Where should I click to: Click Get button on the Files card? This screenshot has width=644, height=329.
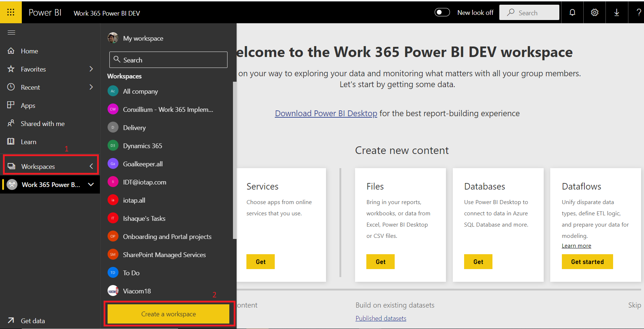(x=381, y=262)
